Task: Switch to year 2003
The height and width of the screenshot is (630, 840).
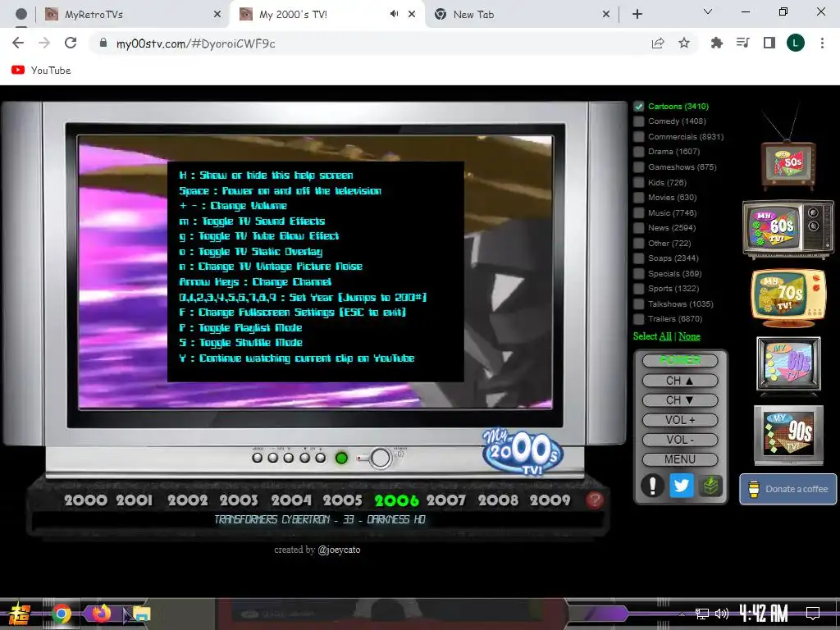Action: point(239,500)
